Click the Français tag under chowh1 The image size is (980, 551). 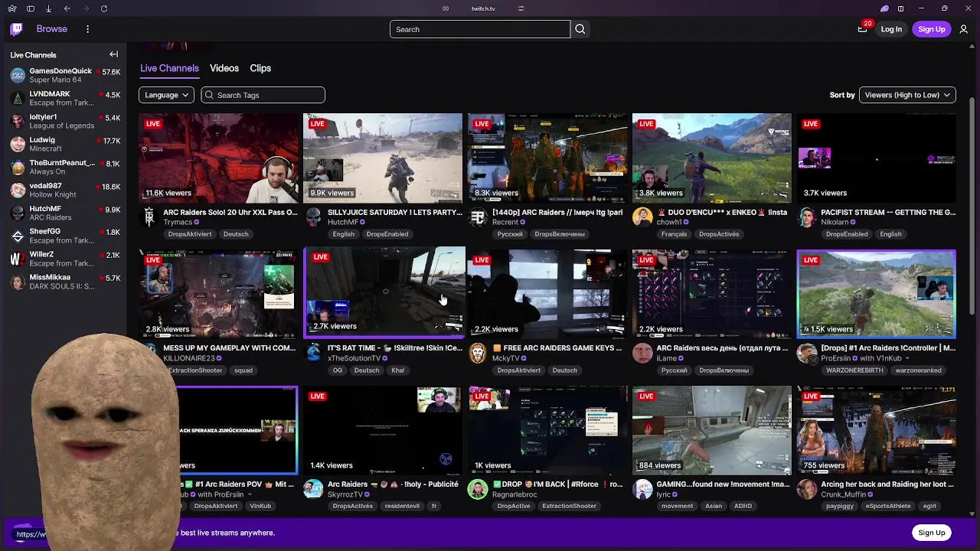674,234
